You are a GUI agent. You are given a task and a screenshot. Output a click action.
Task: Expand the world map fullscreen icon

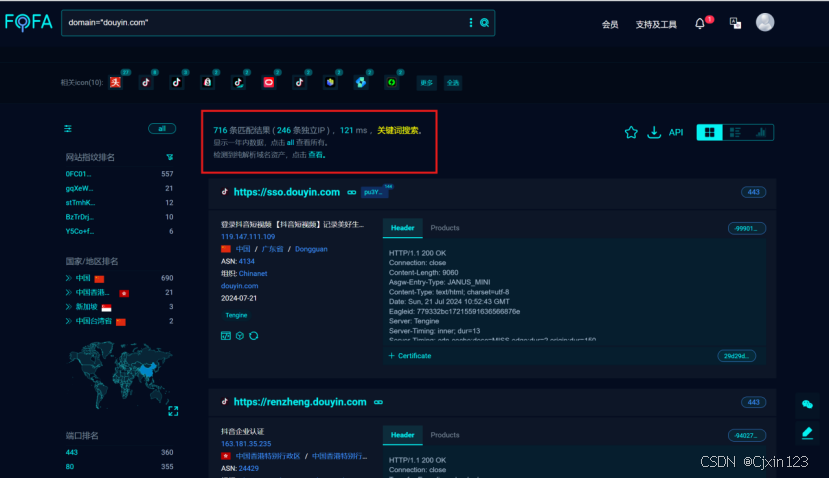(173, 411)
